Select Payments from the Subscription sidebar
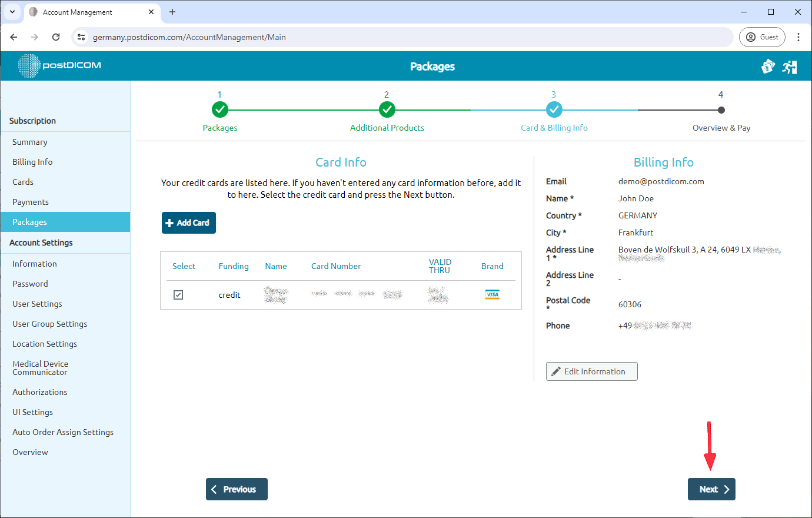This screenshot has height=518, width=812. click(31, 201)
